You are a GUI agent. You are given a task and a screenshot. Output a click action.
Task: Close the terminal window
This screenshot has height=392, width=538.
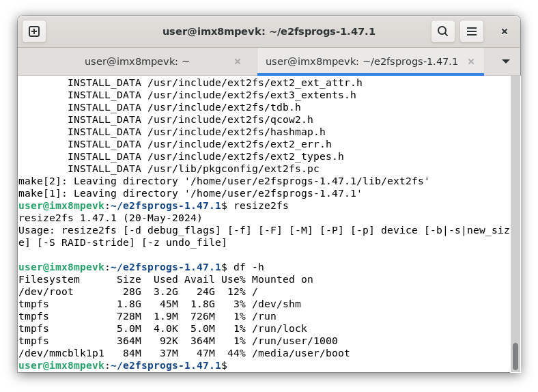click(x=505, y=31)
